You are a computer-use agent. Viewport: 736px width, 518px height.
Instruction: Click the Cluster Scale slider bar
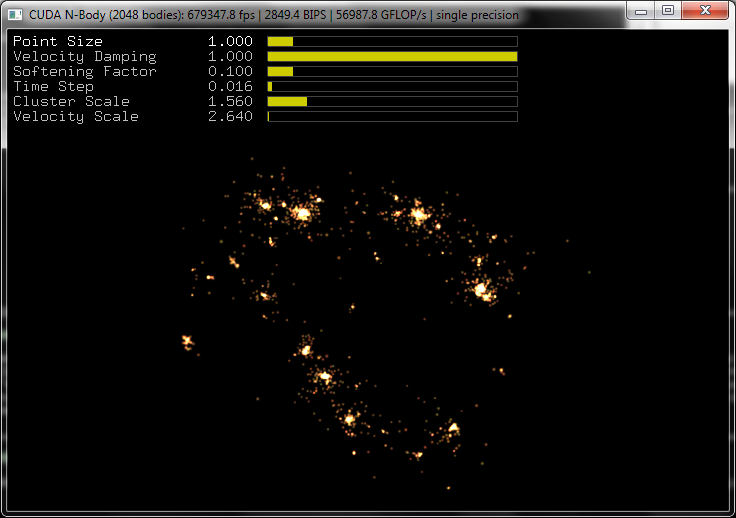392,102
